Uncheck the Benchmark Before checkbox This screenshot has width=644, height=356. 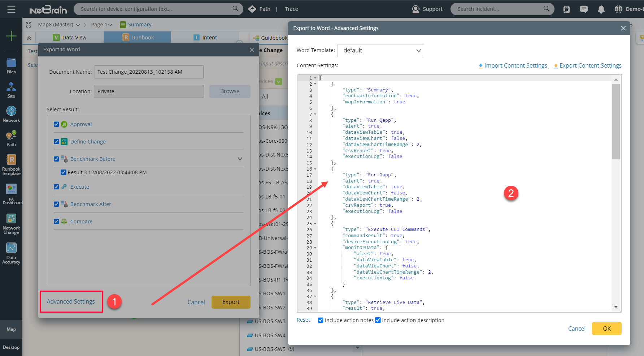tap(56, 159)
